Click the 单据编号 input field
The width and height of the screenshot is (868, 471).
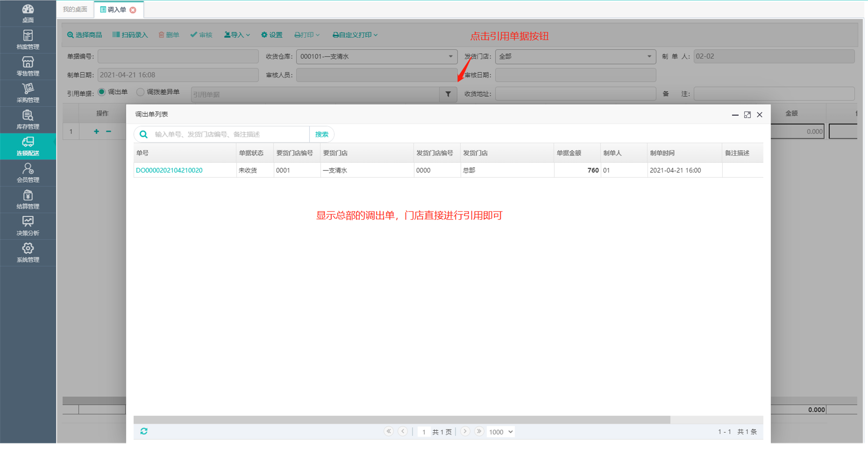pos(178,56)
